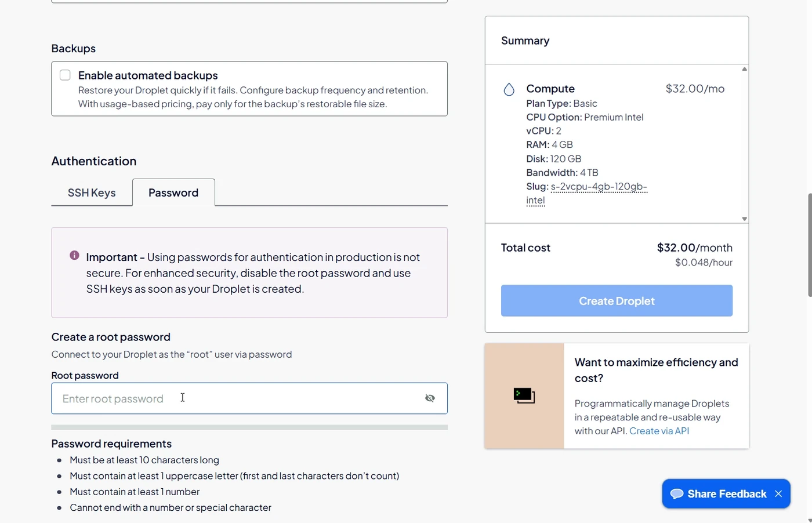Open the Create via API link
812x523 pixels.
659,431
